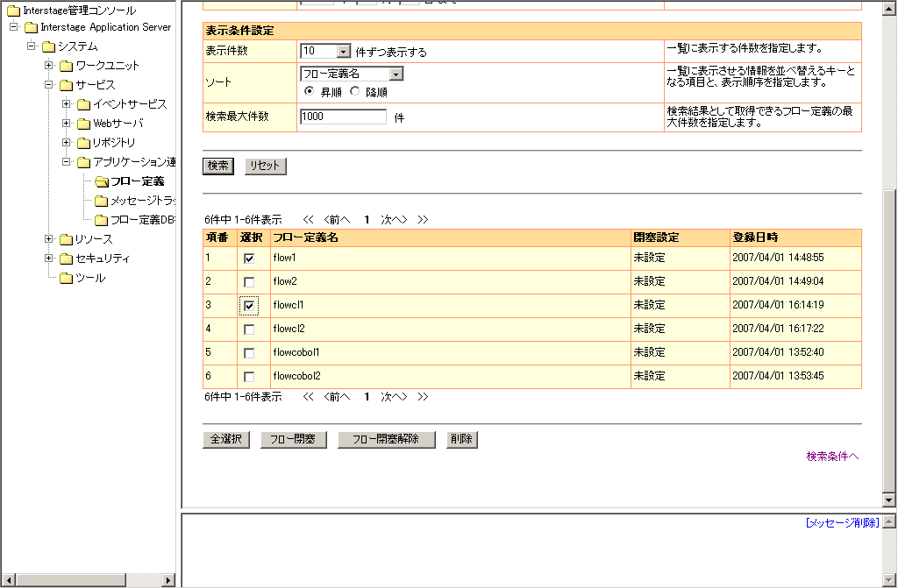Choose the 降順 sort order radio button

(355, 91)
